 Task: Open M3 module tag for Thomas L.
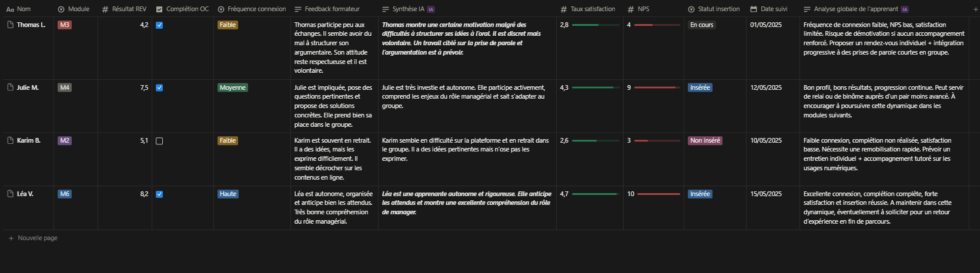click(65, 25)
